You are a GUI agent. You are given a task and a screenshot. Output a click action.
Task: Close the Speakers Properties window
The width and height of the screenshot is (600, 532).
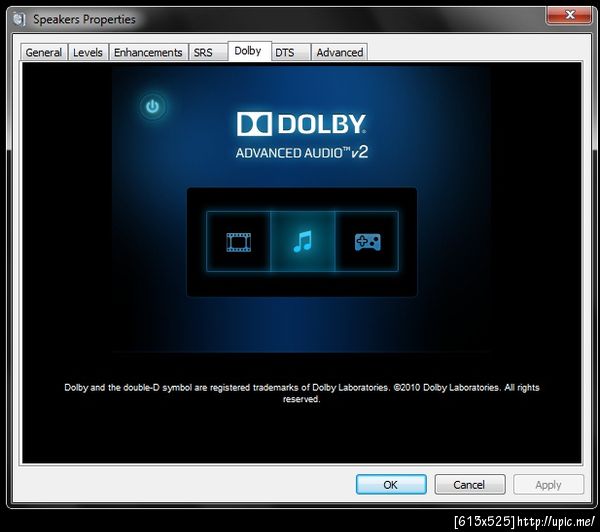pyautogui.click(x=569, y=15)
